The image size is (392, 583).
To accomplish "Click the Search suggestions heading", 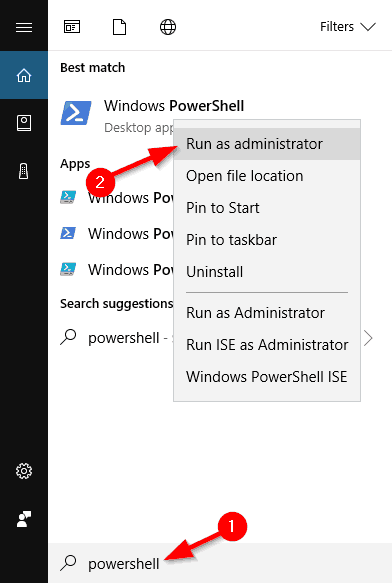I will [x=116, y=304].
